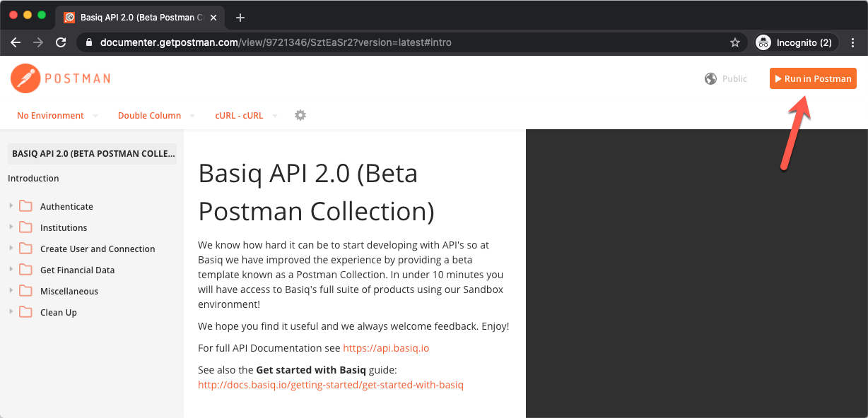
Task: Select Clean Up in the sidebar
Action: point(59,313)
